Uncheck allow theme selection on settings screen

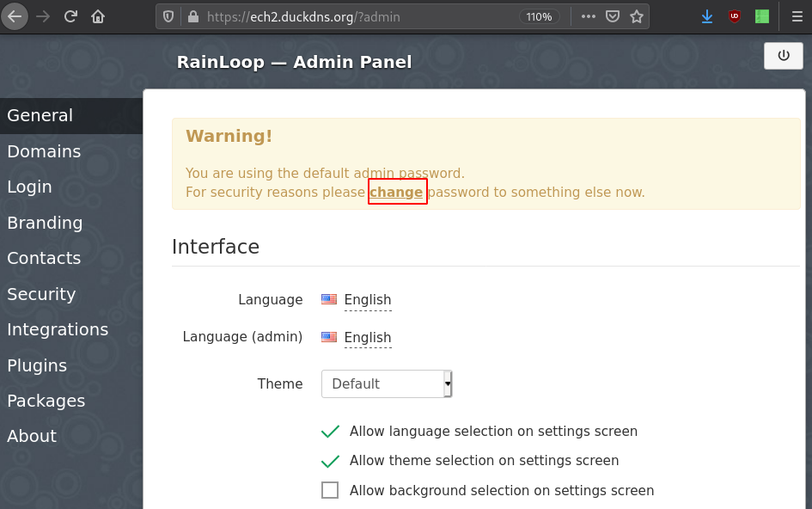click(330, 461)
